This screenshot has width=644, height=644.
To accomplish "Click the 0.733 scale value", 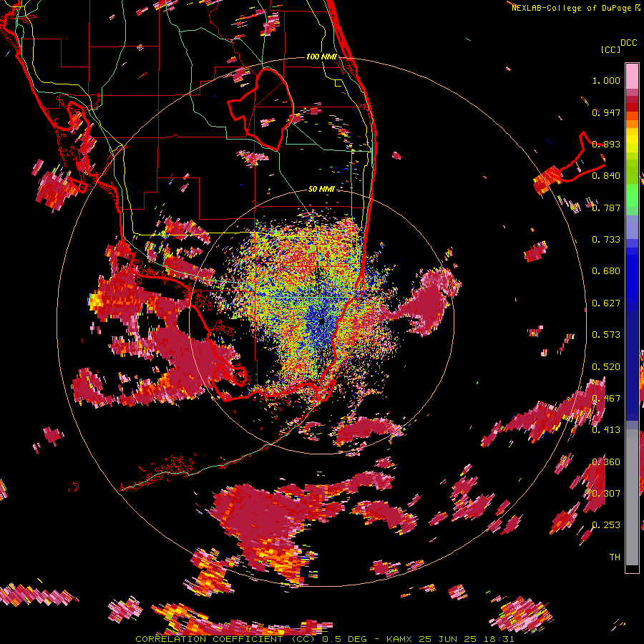I will (606, 240).
